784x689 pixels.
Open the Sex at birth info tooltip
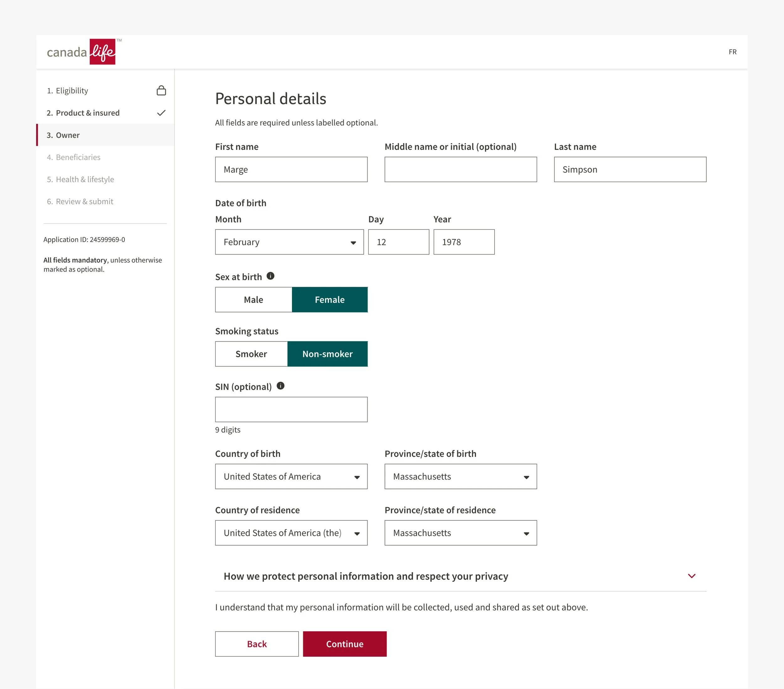[270, 276]
